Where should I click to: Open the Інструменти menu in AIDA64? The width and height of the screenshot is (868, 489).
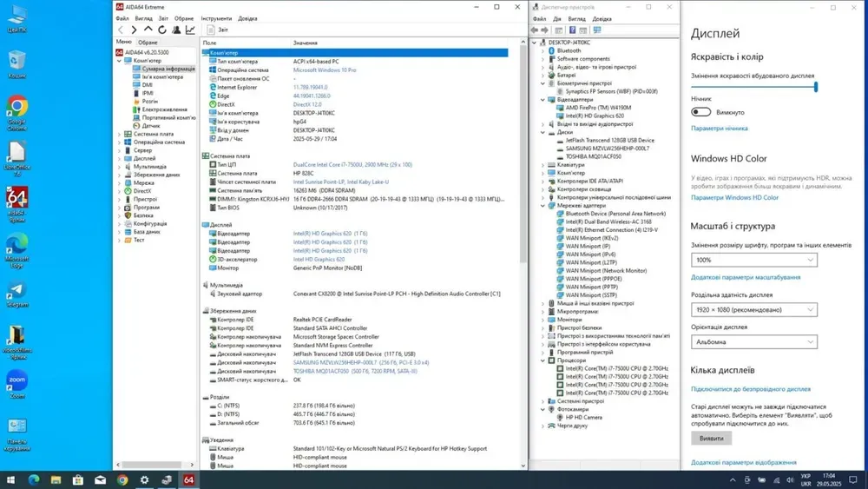[x=216, y=18]
